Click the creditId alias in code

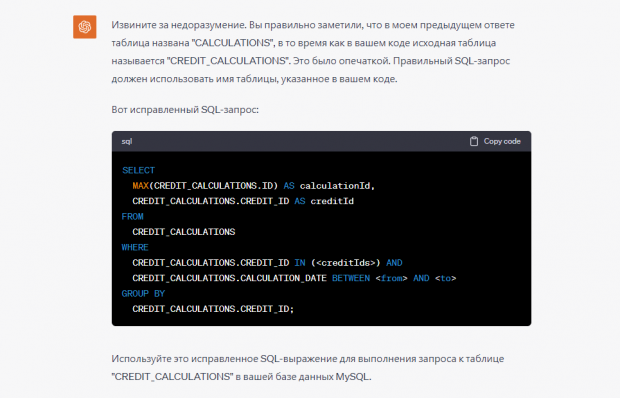tap(332, 201)
